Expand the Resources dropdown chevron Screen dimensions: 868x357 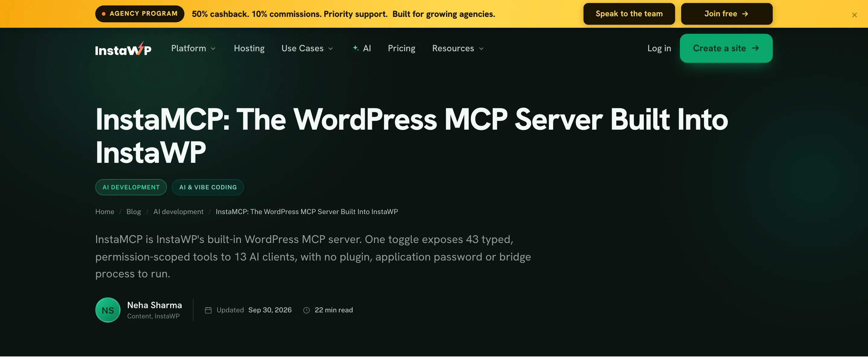tap(481, 49)
